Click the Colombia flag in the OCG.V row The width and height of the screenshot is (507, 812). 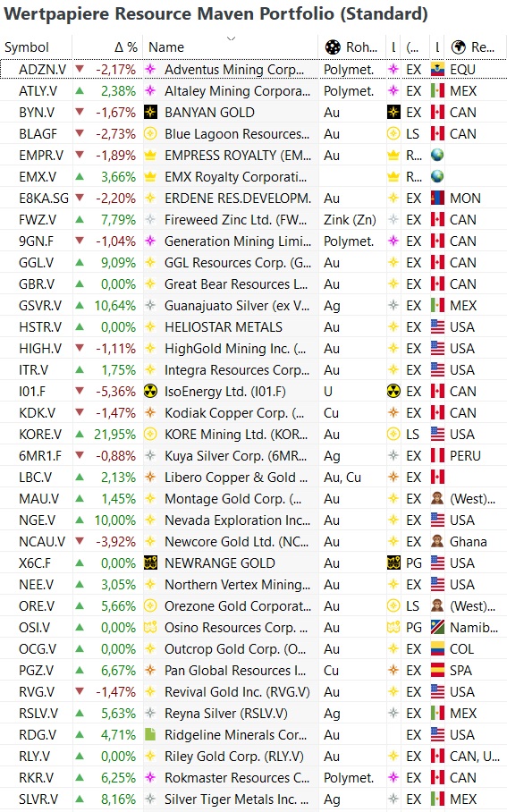(437, 649)
